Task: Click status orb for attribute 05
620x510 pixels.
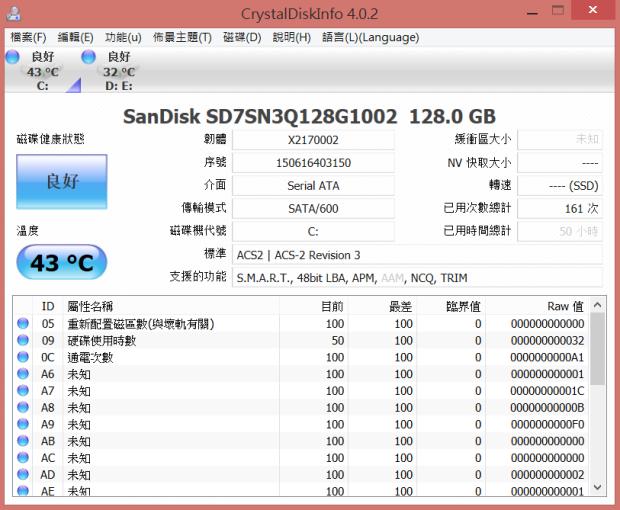Action: coord(23,324)
